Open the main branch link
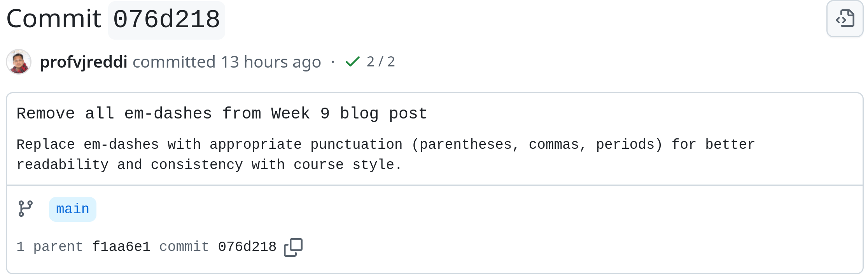 [x=73, y=209]
